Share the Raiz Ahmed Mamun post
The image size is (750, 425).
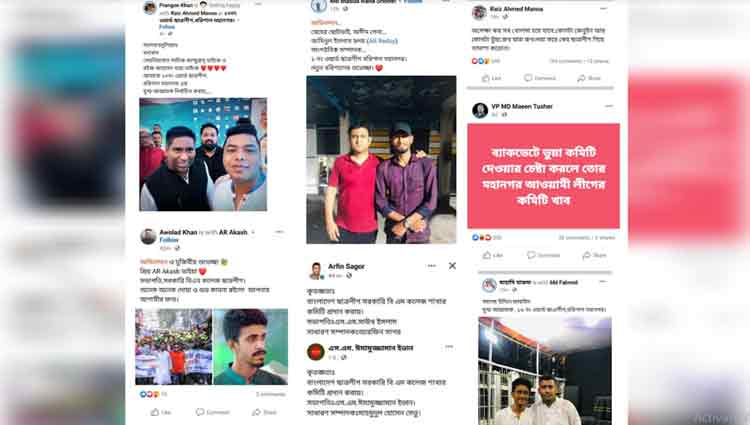coord(589,78)
